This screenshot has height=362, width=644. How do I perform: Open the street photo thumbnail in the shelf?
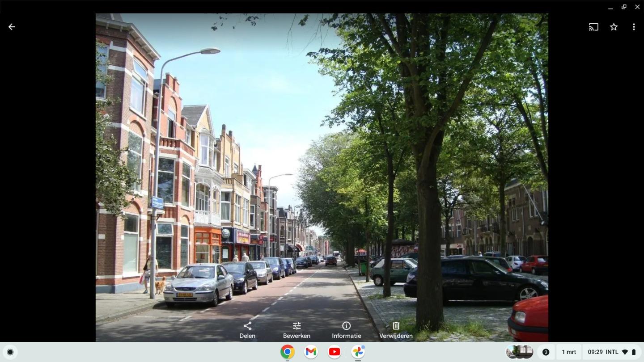(x=519, y=352)
